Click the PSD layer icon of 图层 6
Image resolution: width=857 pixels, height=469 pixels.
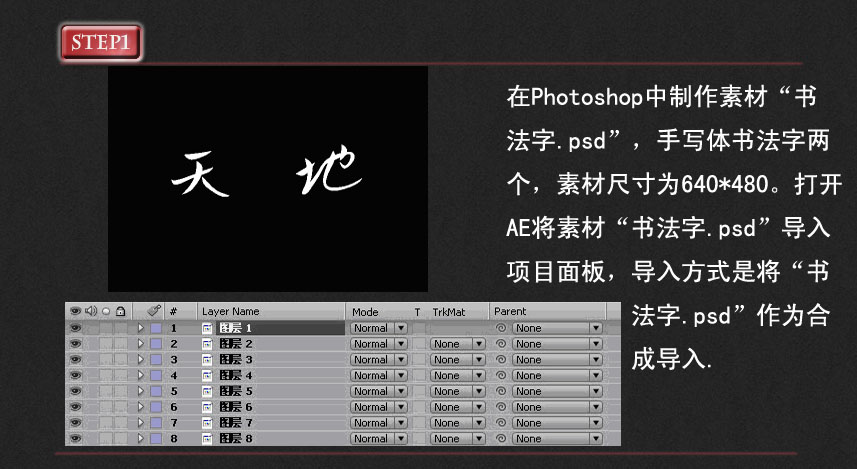coord(207,407)
